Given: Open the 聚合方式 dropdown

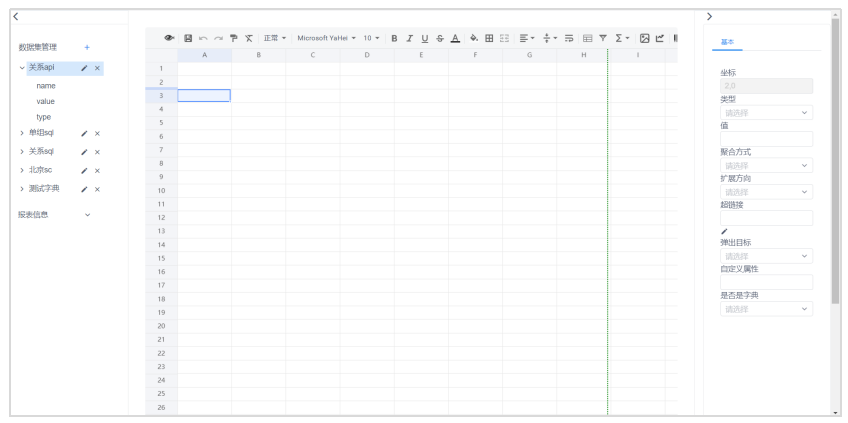Looking at the screenshot, I should tap(766, 166).
